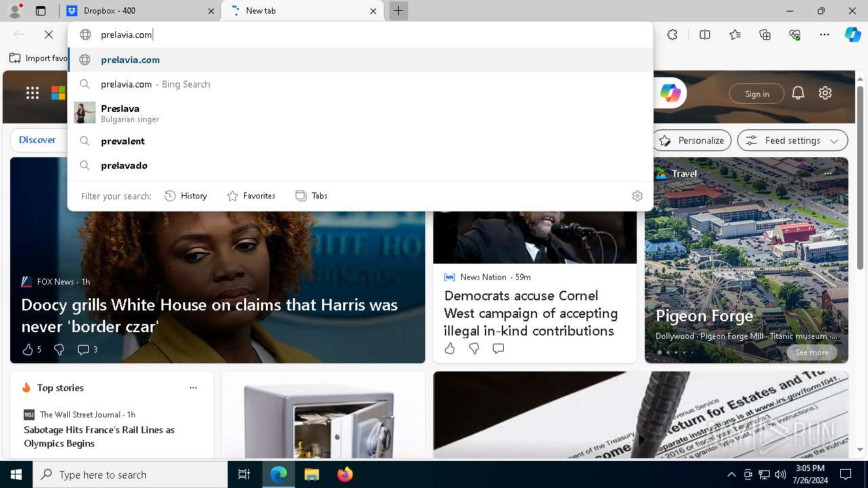Open Top stories more options menu
This screenshot has height=488, width=868.
[x=193, y=388]
